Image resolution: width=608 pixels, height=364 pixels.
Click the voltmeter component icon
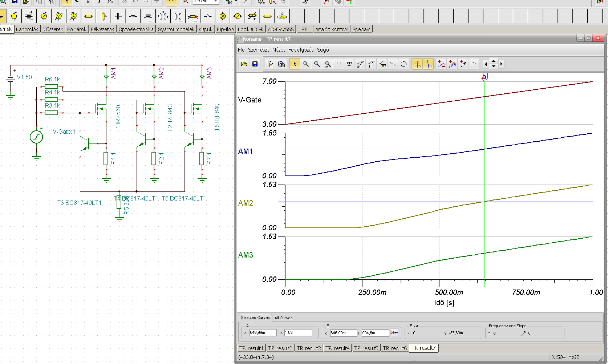click(59, 16)
